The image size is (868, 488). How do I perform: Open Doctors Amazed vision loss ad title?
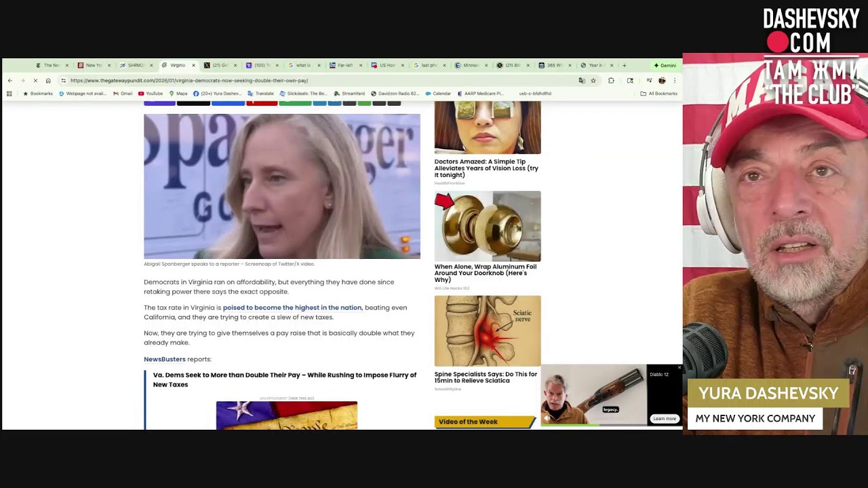[487, 168]
